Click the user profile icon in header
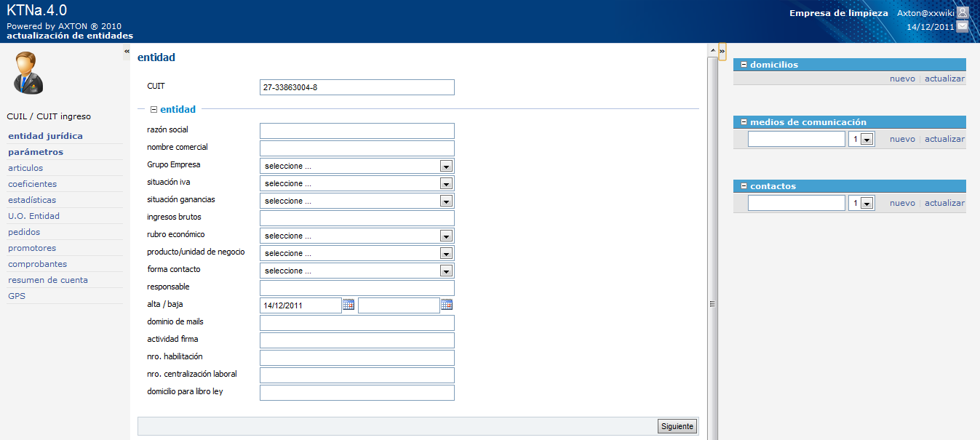 (963, 12)
